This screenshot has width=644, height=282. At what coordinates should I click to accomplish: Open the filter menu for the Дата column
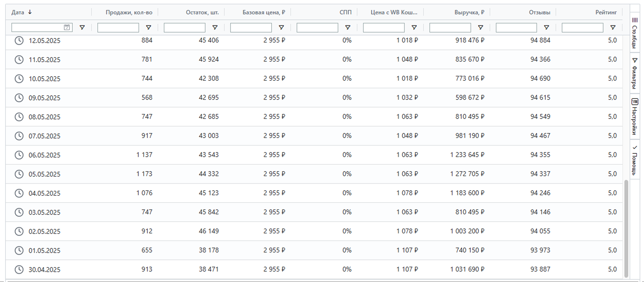[x=82, y=27]
